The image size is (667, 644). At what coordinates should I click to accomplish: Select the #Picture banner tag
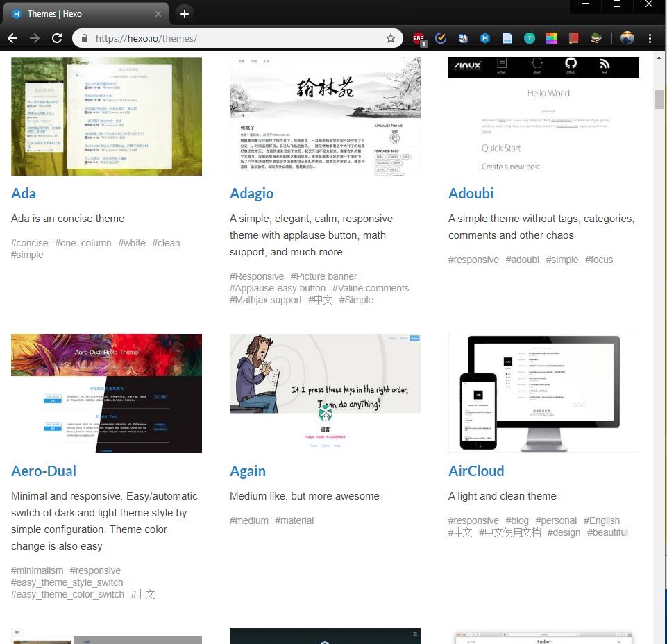[323, 276]
